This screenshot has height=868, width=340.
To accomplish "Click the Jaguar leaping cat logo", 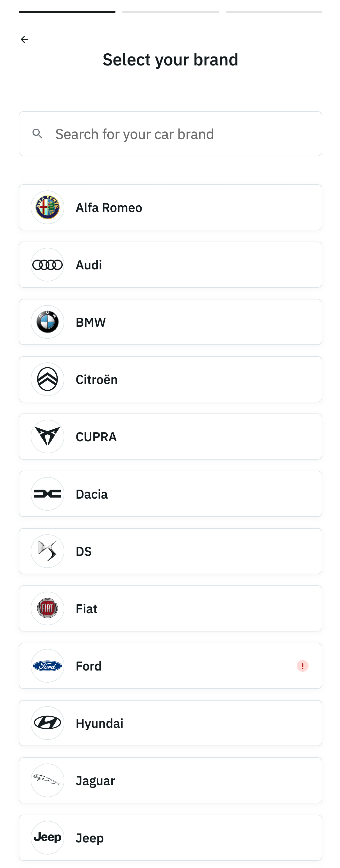I will click(x=47, y=780).
